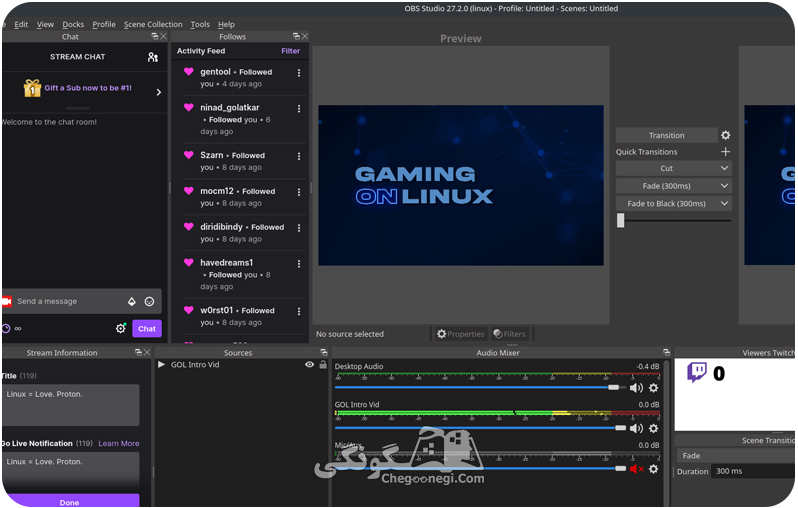Open options menu for gentool follow
This screenshot has width=798, height=508.
coord(299,73)
